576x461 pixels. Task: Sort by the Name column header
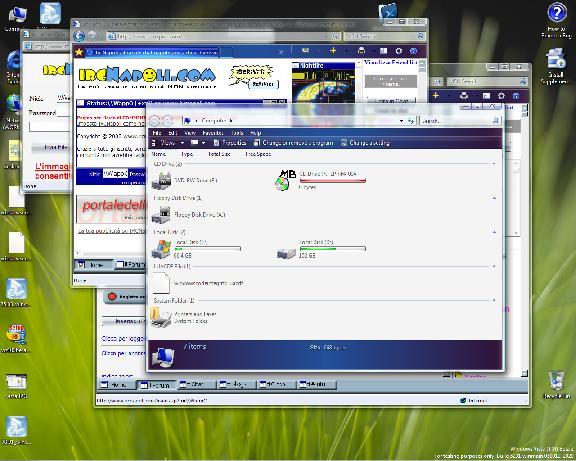158,154
